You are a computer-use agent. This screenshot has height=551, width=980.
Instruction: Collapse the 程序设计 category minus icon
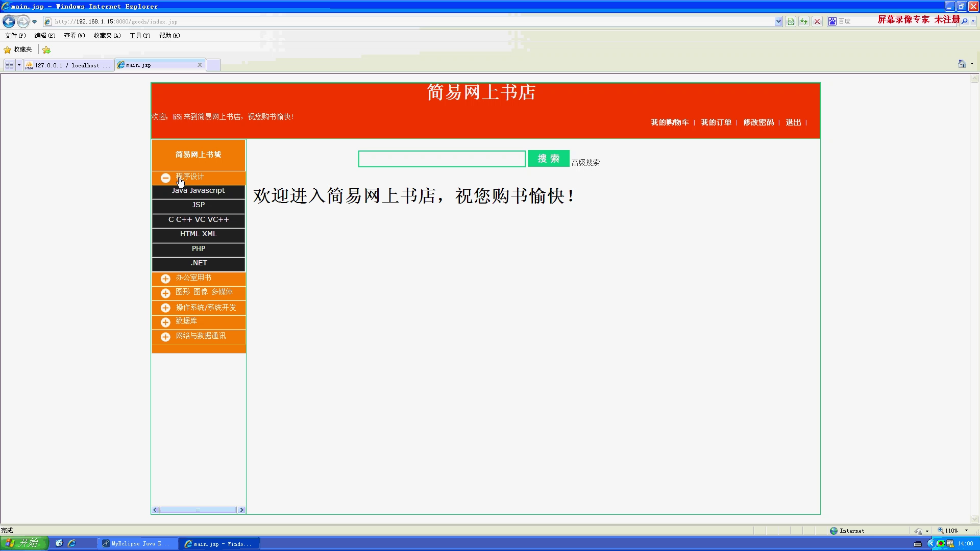pyautogui.click(x=165, y=178)
